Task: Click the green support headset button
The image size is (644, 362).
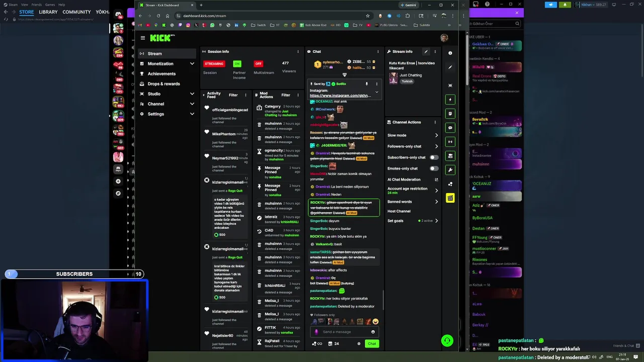Action: point(447,341)
